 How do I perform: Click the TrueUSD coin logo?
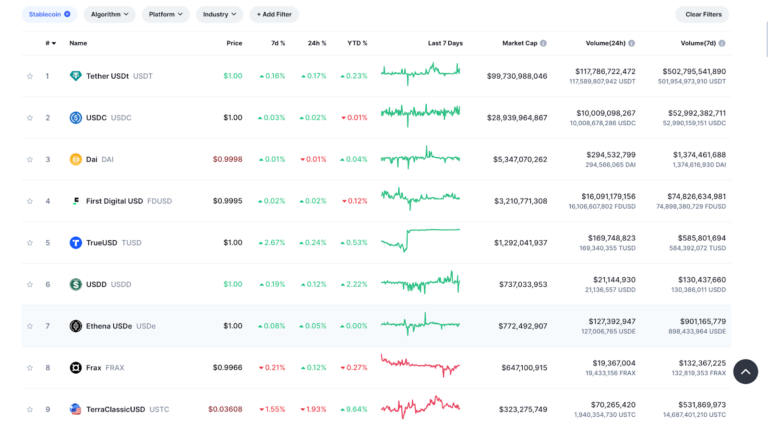click(75, 242)
